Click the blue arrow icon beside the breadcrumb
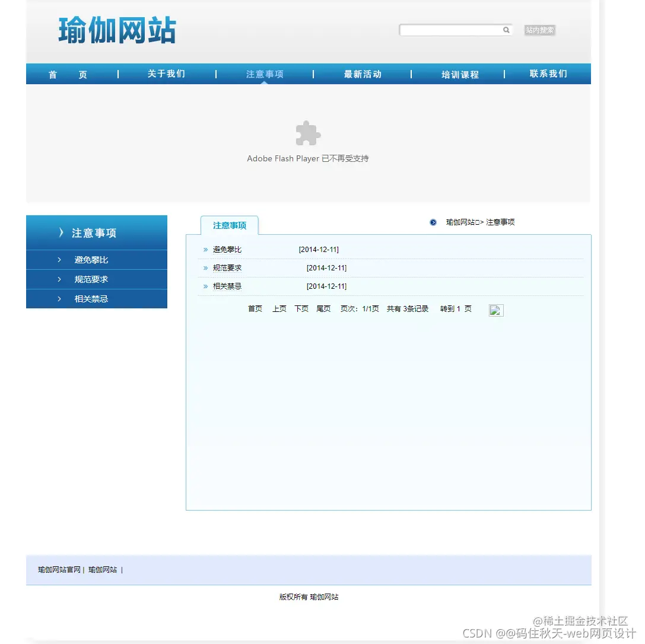645x644 pixels. coord(433,222)
